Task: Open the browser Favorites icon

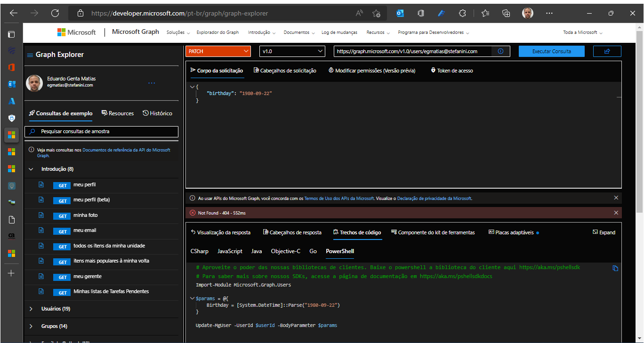Action: (485, 13)
